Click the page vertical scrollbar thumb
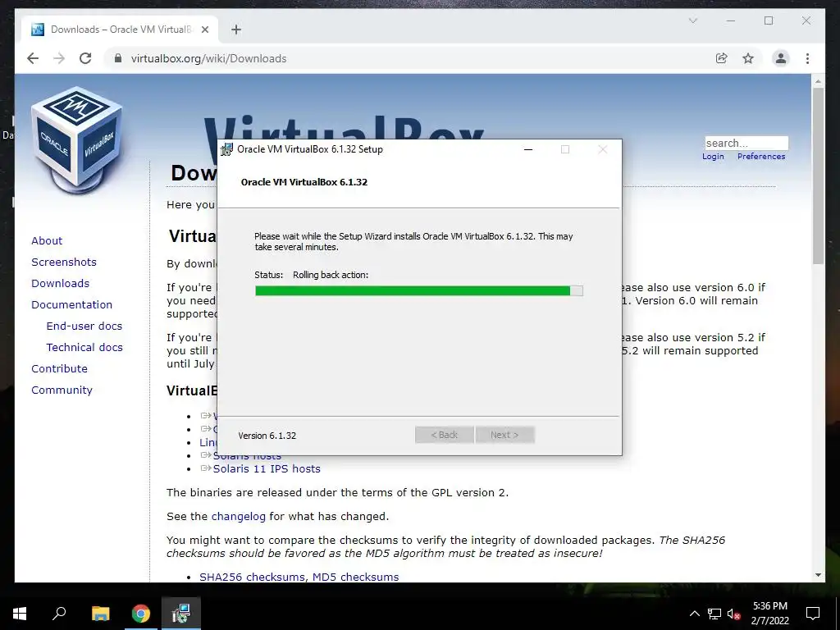Screen dimensions: 840x630 point(818,176)
